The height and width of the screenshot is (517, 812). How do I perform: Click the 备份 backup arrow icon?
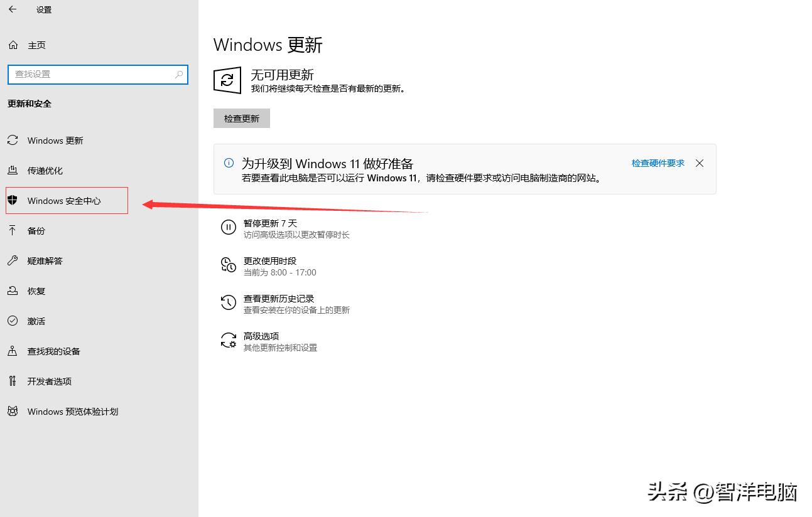click(x=13, y=230)
